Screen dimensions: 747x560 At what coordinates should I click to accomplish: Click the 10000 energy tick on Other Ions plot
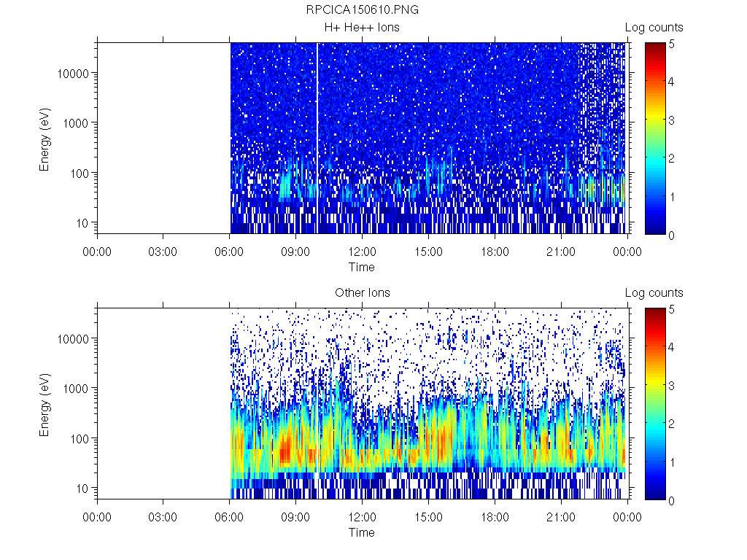(x=73, y=339)
